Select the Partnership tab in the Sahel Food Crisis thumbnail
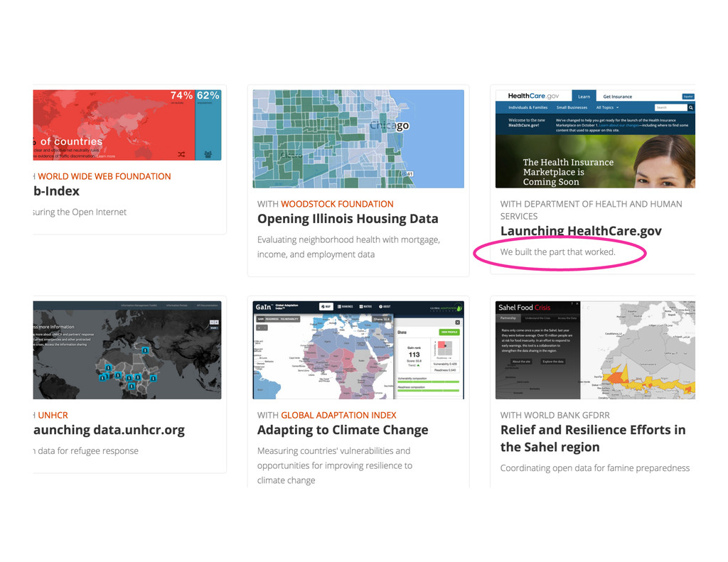This screenshot has width=728, height=562. tap(508, 318)
